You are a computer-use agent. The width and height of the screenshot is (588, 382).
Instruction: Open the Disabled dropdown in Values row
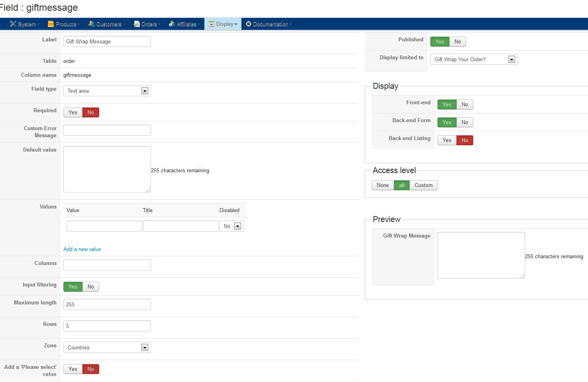(x=231, y=226)
